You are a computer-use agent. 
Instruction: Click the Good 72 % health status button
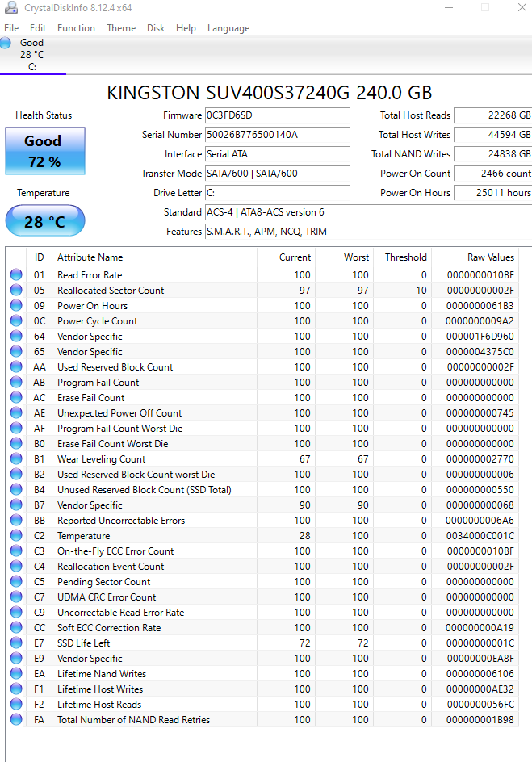pos(45,151)
